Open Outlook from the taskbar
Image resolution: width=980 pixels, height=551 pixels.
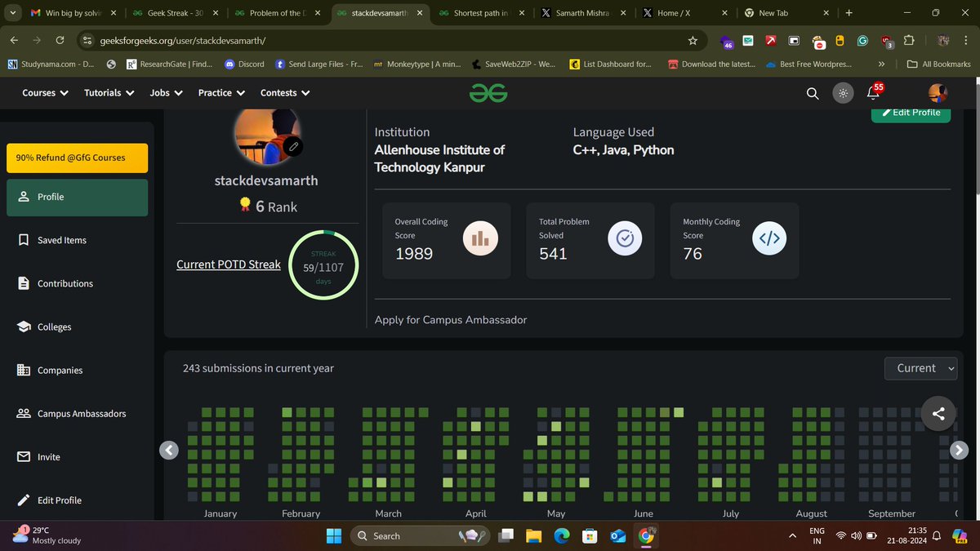click(617, 535)
